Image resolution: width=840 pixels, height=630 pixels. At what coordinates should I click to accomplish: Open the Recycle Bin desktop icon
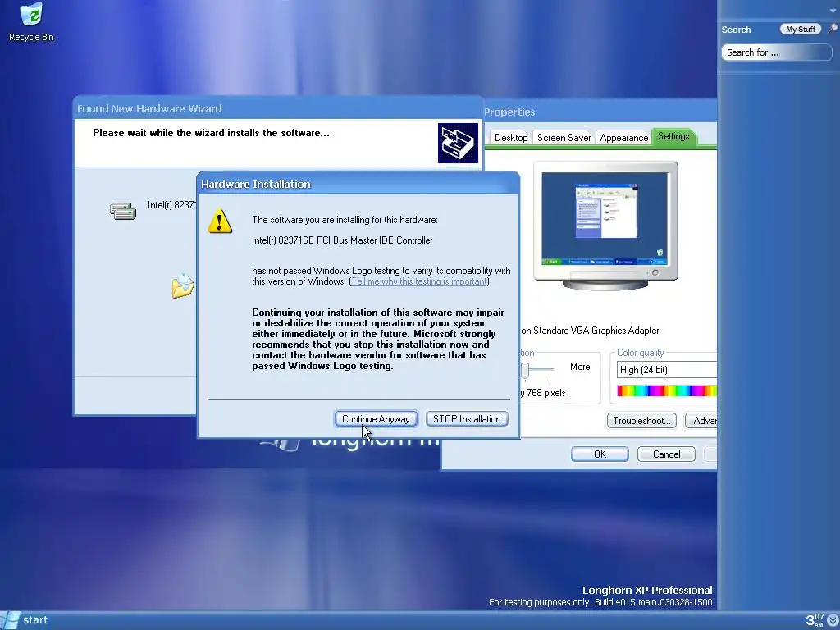click(31, 22)
